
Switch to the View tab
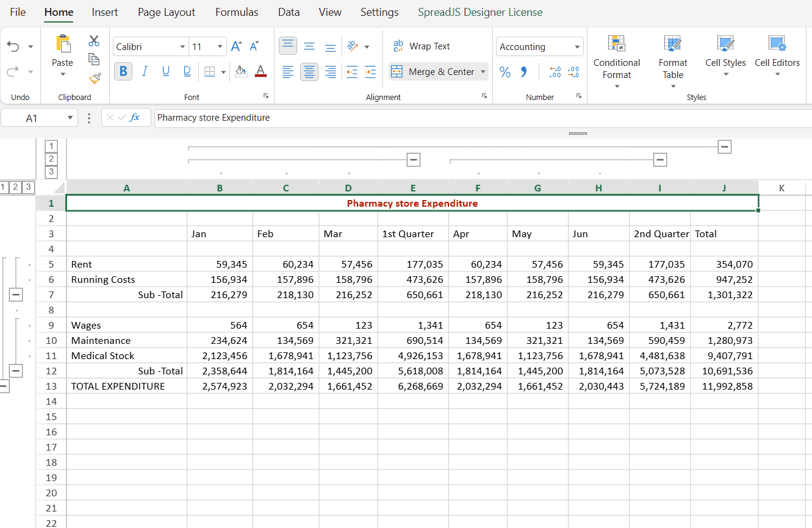point(330,12)
